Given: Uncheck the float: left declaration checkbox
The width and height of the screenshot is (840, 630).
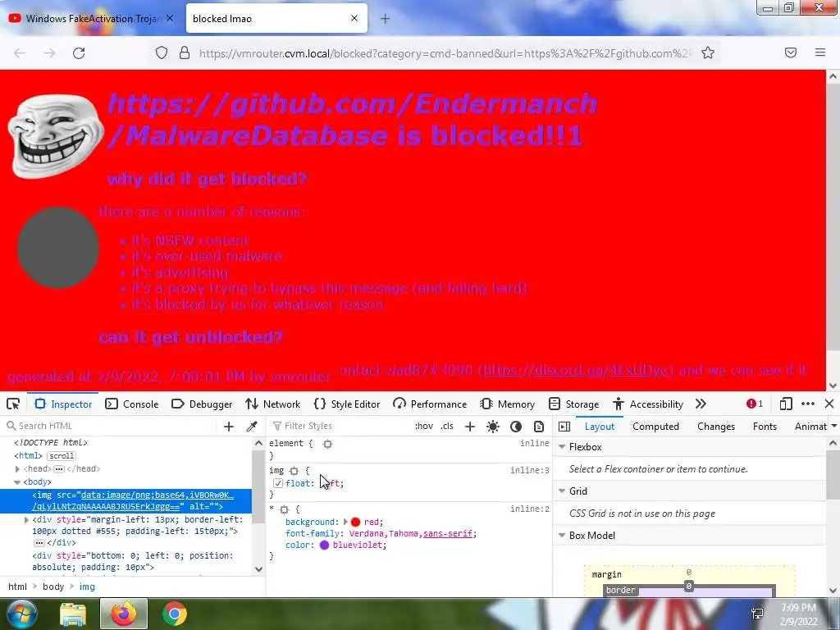Looking at the screenshot, I should click(278, 483).
